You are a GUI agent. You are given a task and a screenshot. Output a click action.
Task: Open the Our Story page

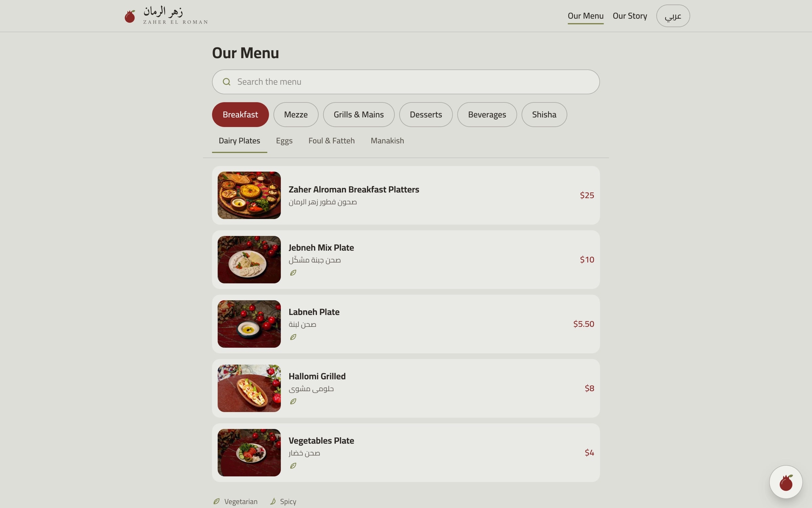[630, 16]
